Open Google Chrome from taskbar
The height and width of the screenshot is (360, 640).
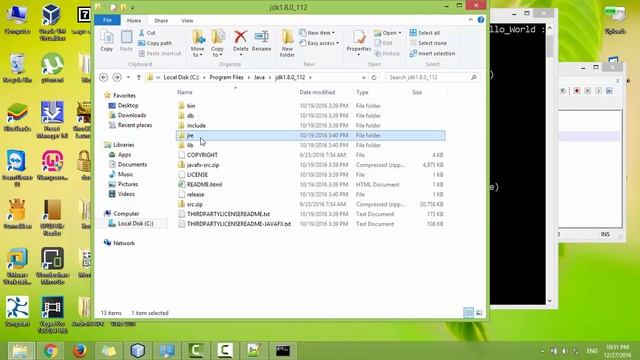[51, 351]
